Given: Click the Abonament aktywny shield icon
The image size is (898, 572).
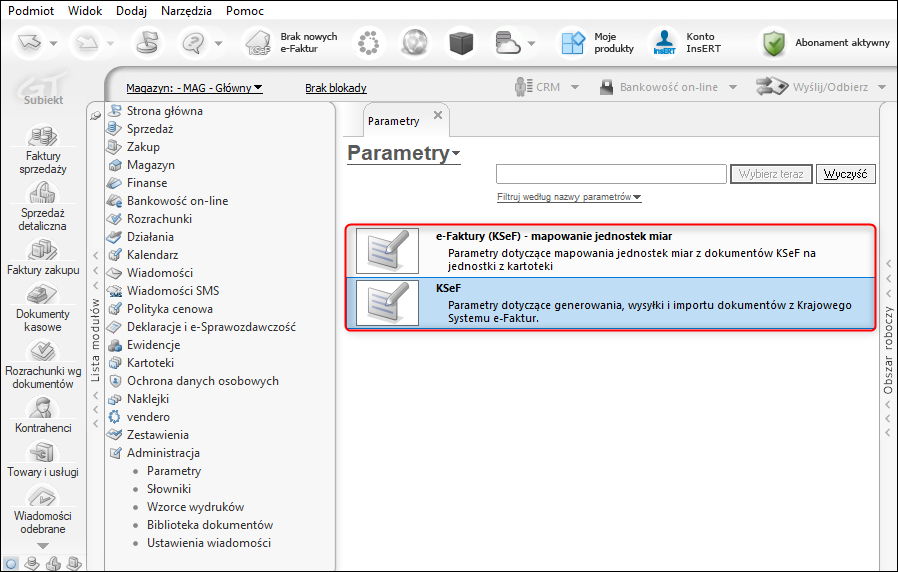Looking at the screenshot, I should 774,43.
